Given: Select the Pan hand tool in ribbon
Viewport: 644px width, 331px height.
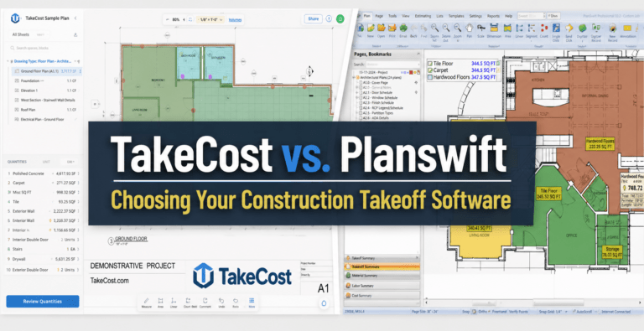Looking at the screenshot, I should [x=469, y=30].
